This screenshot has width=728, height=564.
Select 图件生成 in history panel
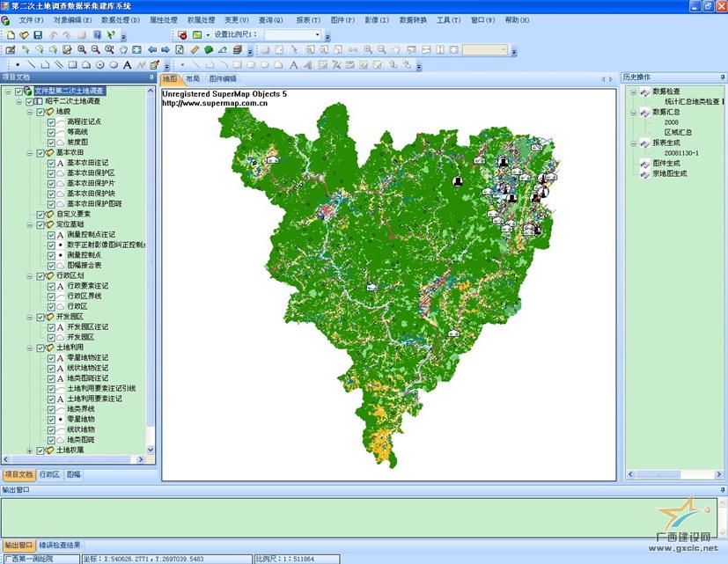(x=666, y=164)
